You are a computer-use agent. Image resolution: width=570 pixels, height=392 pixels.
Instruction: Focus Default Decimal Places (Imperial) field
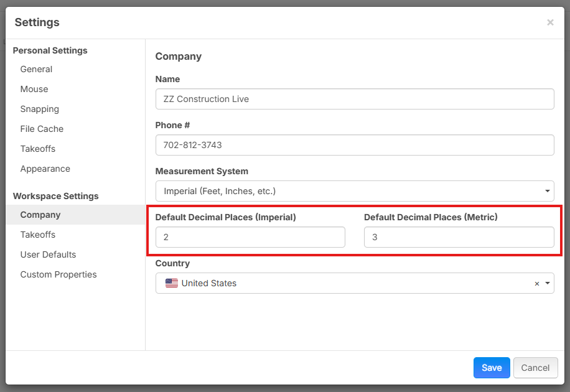[x=250, y=237]
